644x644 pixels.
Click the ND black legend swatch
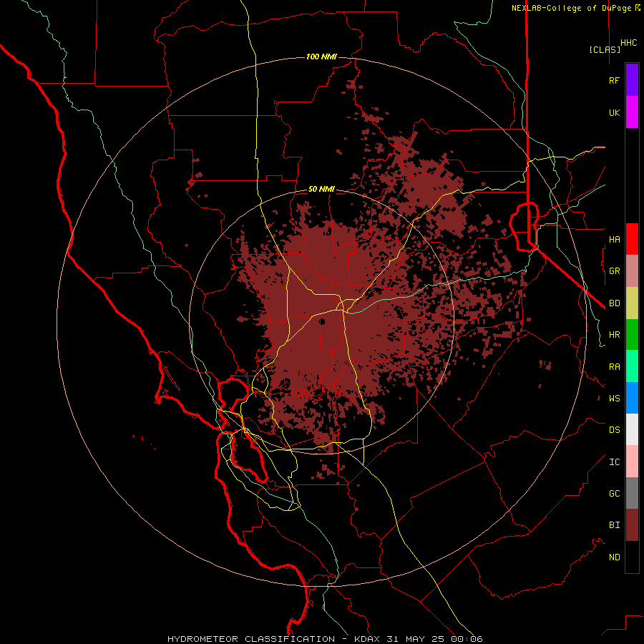tap(632, 557)
